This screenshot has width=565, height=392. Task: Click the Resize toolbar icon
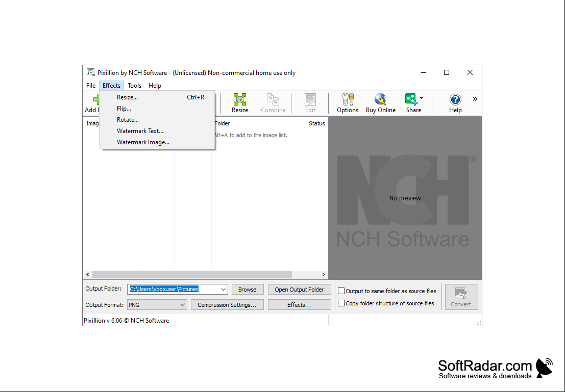click(239, 103)
